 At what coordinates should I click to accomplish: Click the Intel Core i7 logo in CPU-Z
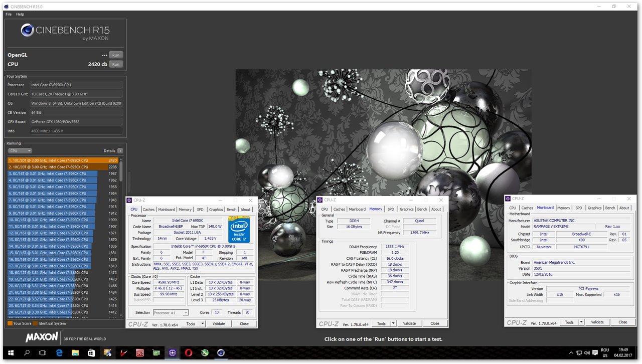[239, 230]
